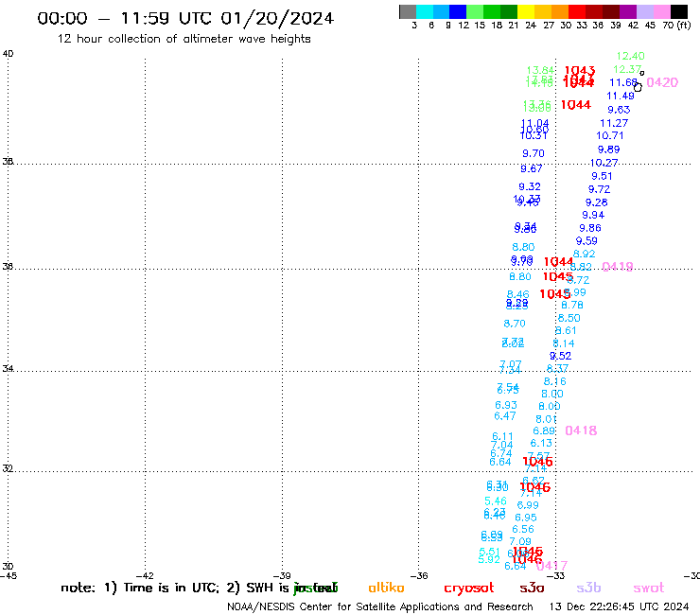Click the wave height value 8.78
This screenshot has width=700, height=615.
pos(572,305)
